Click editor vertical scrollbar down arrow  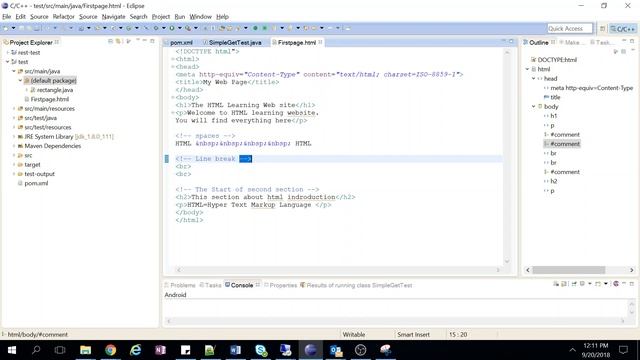coord(507,261)
